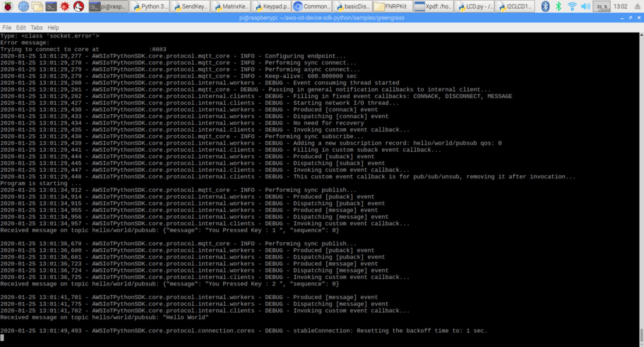Click the volume speaker tray icon

pyautogui.click(x=585, y=6)
